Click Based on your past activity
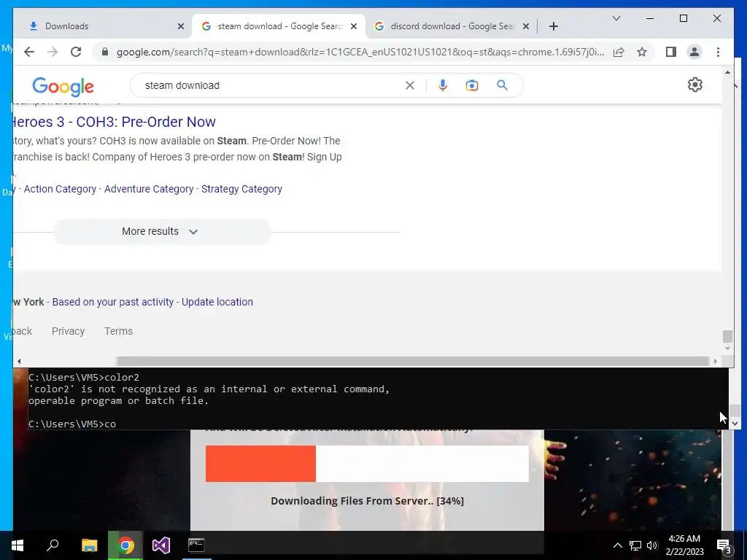The width and height of the screenshot is (747, 560). coord(113,302)
